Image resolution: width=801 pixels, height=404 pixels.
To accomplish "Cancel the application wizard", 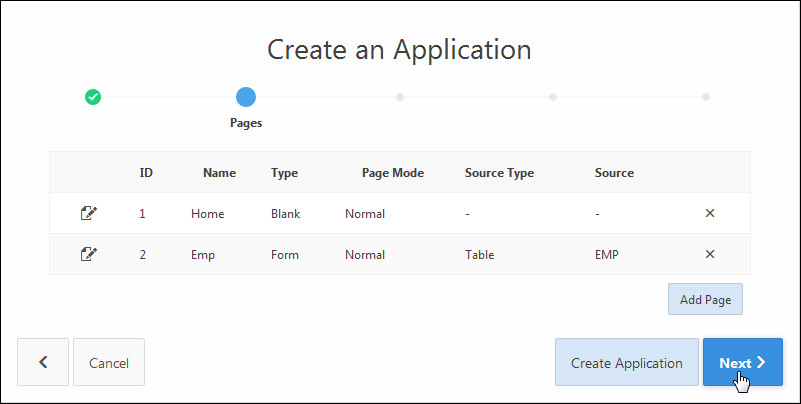I will coord(109,362).
